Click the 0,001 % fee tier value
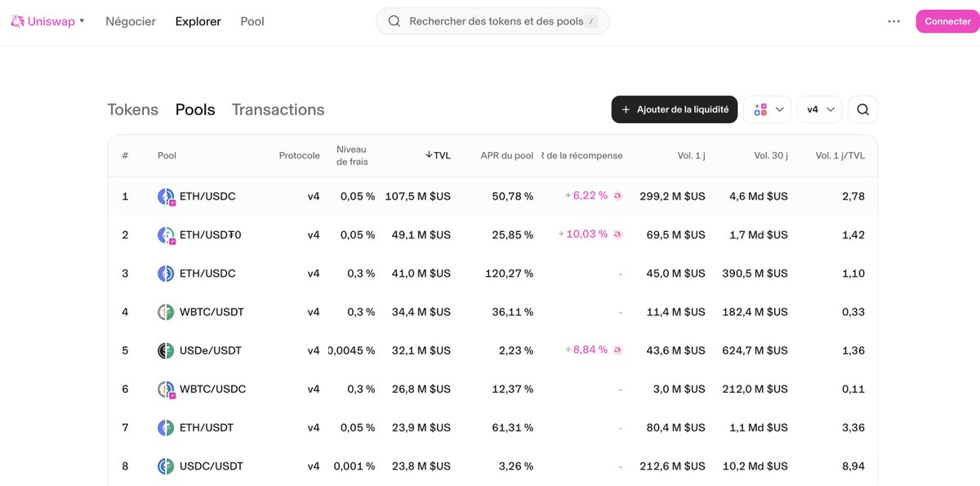The height and width of the screenshot is (486, 980). click(354, 466)
